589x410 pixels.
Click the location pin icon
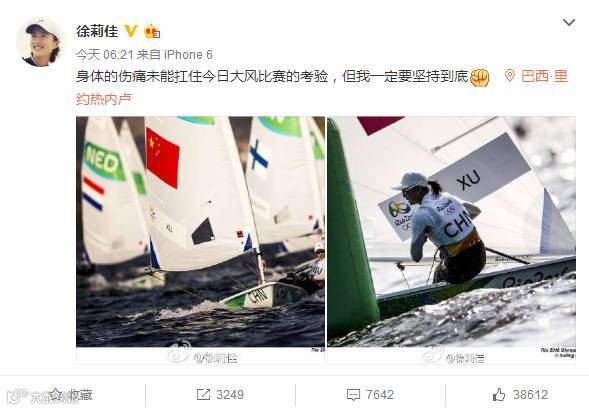coord(509,76)
